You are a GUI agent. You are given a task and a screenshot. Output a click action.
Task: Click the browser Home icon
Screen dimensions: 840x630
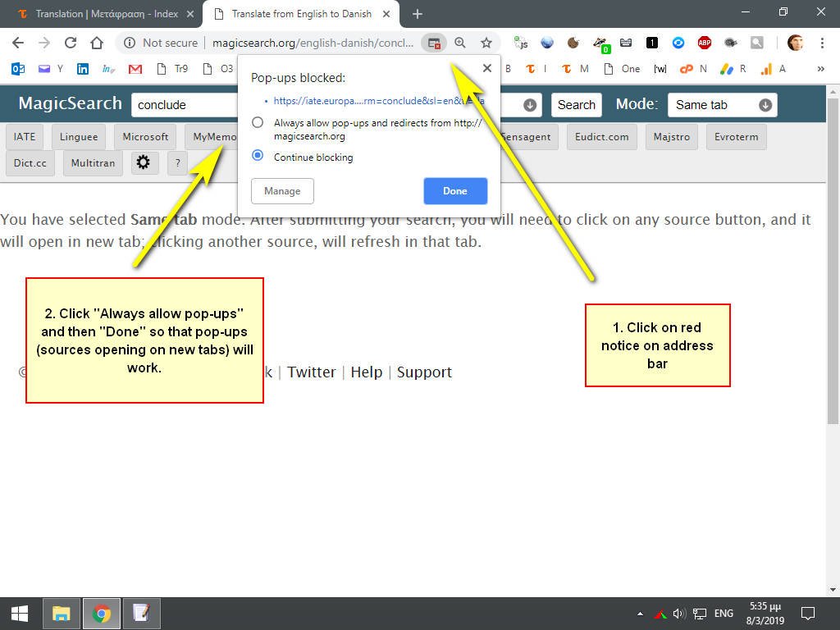97,43
